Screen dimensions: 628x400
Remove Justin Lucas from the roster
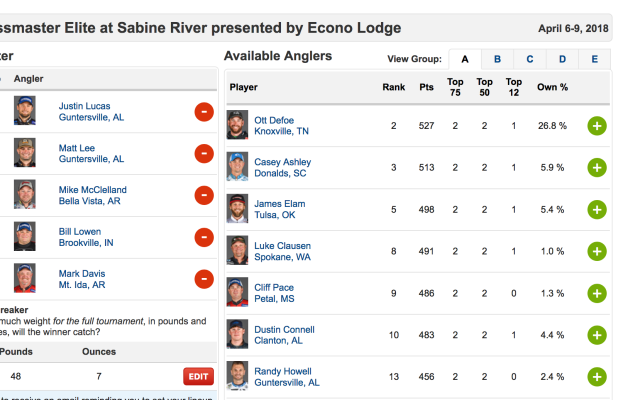(x=204, y=112)
